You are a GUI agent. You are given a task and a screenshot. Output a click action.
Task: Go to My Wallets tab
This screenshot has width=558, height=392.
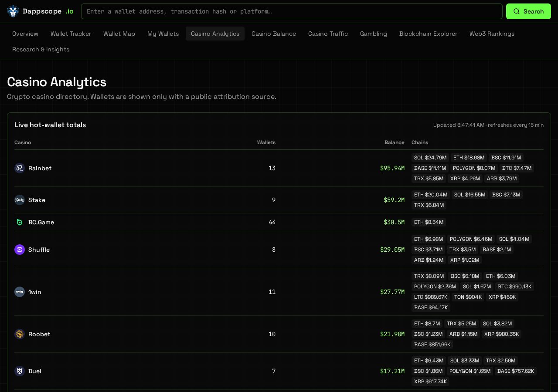163,34
